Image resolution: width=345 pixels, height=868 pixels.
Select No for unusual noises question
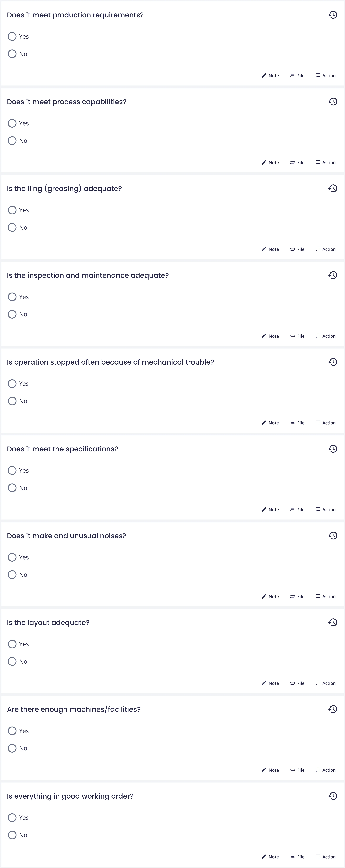pyautogui.click(x=12, y=575)
